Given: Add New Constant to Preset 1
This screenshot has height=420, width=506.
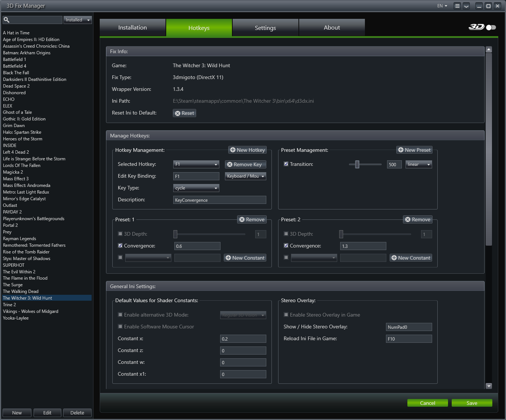Looking at the screenshot, I should (x=245, y=258).
